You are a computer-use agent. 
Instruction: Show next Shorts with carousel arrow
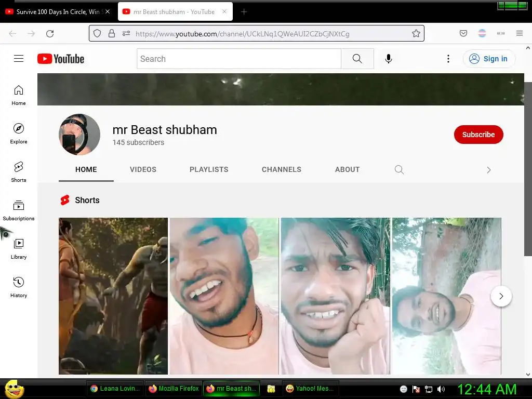coord(501,296)
